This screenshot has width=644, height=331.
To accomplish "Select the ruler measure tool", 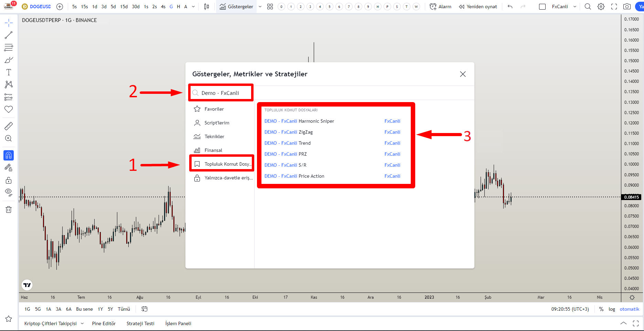I will point(9,126).
